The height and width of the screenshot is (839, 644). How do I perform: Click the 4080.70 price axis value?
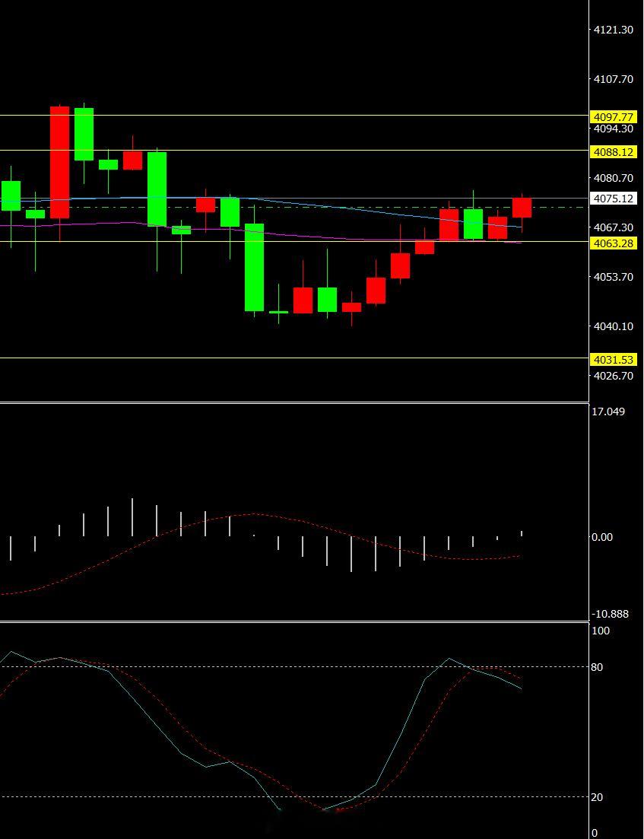tap(614, 178)
